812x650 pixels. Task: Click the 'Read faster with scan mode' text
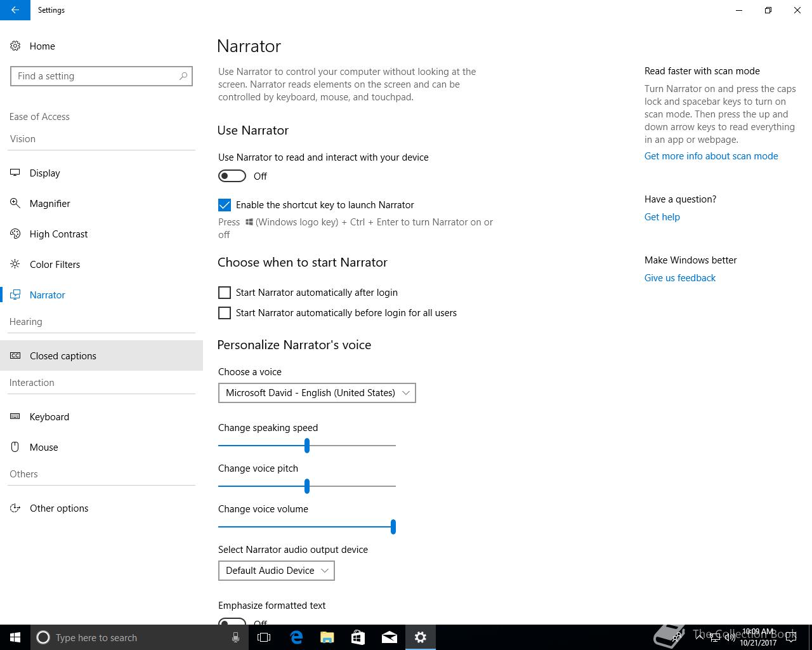(x=702, y=71)
